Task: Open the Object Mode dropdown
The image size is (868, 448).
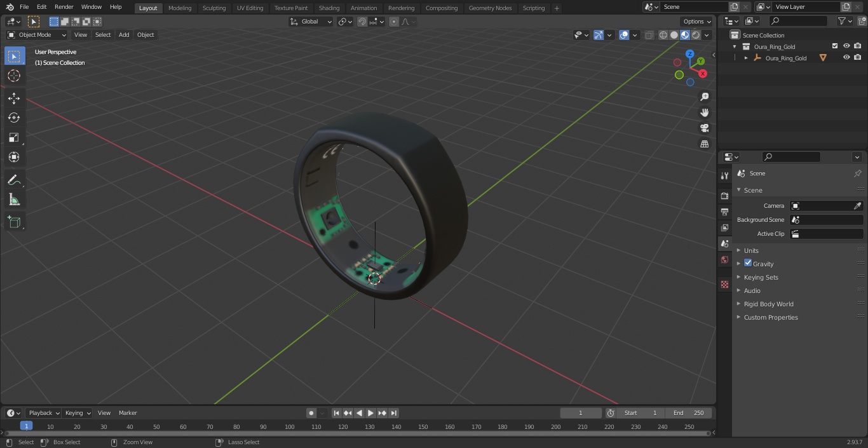Action: pyautogui.click(x=37, y=35)
